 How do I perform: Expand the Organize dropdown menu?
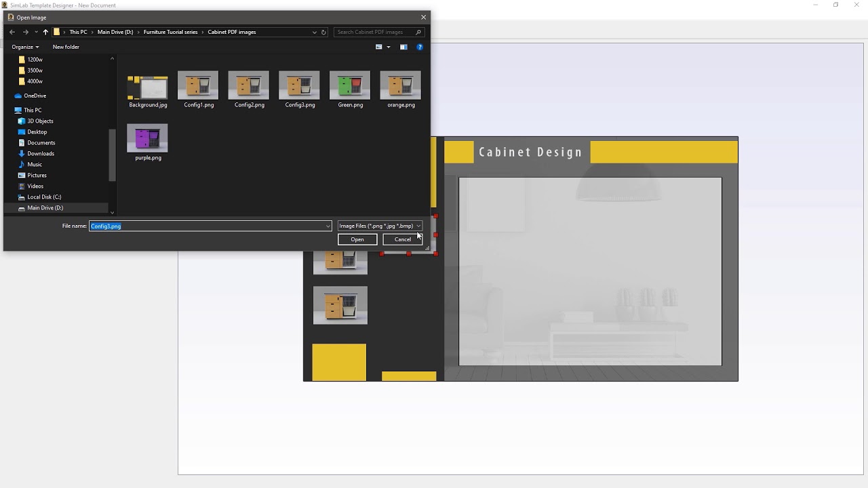(25, 47)
